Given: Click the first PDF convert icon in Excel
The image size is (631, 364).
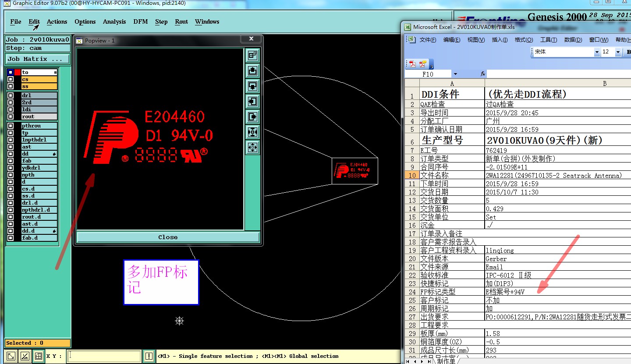Looking at the screenshot, I should (412, 64).
